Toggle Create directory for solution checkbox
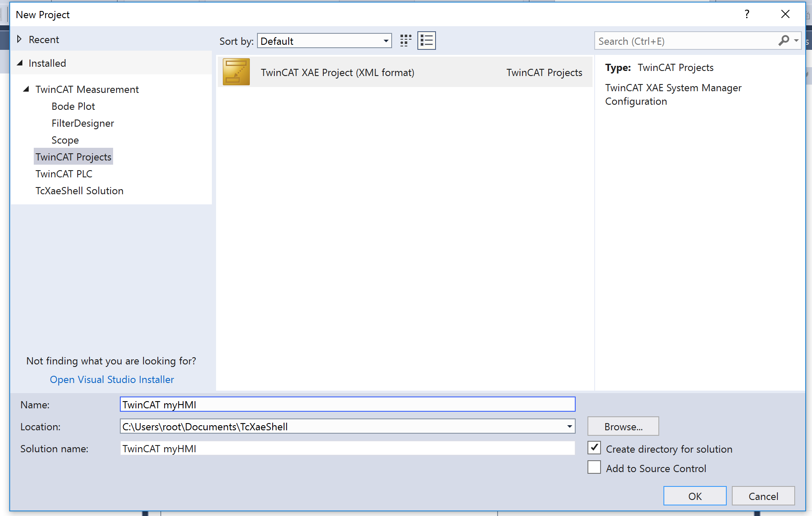The height and width of the screenshot is (516, 812). (594, 448)
